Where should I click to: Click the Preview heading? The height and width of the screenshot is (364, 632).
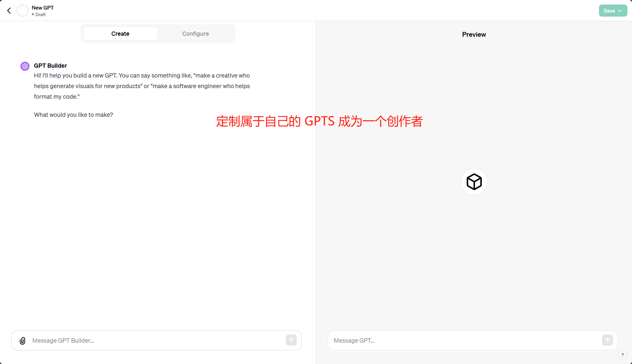[474, 34]
